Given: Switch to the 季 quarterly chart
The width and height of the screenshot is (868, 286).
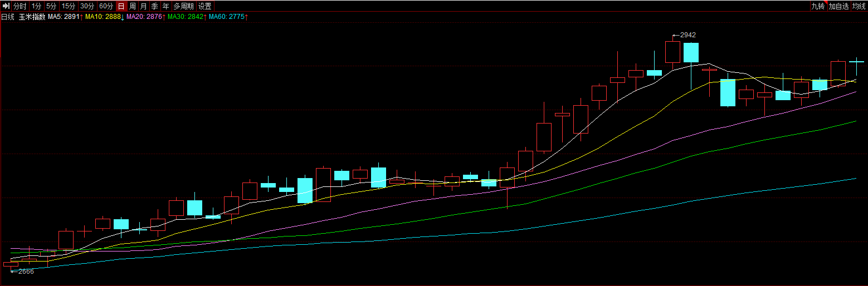Looking at the screenshot, I should [x=155, y=6].
